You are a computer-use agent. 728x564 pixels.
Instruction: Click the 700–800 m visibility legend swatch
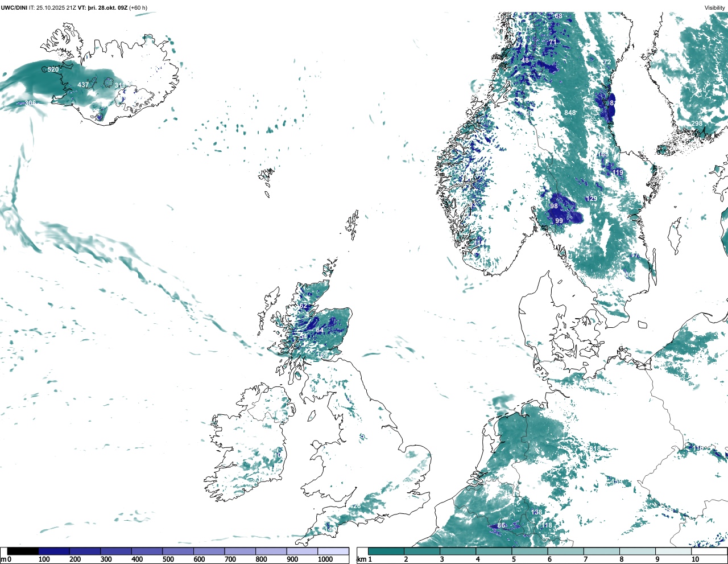pos(240,551)
